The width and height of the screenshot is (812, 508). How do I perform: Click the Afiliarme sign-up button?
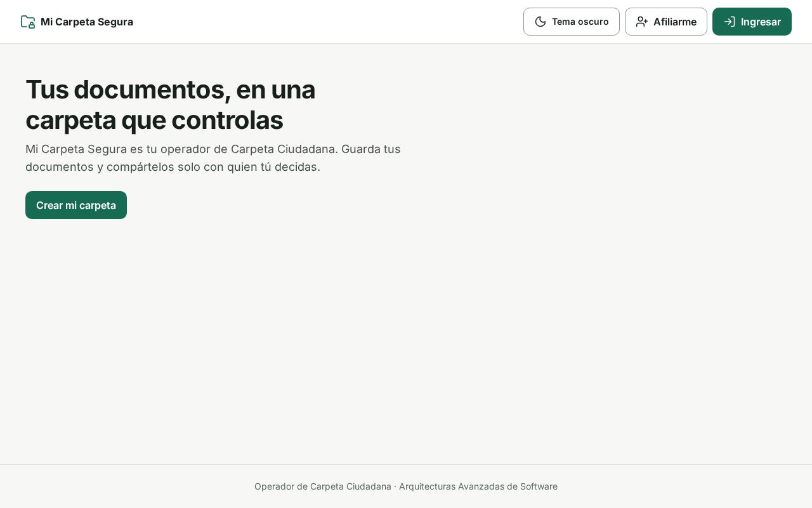click(666, 22)
